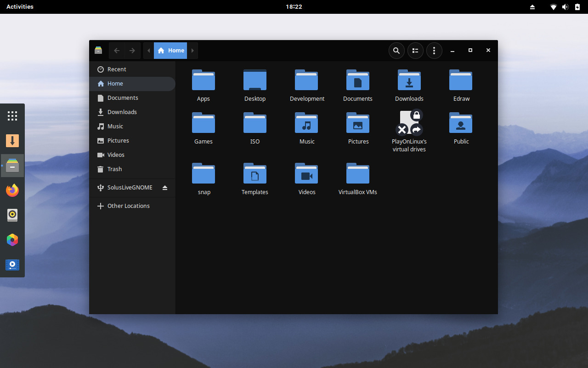Open the app grid launcher
The image size is (588, 368).
click(12, 115)
